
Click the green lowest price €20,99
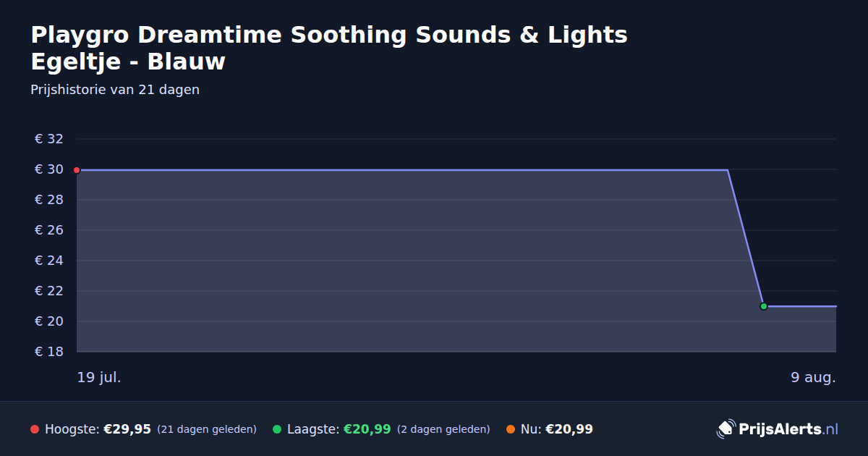pyautogui.click(x=367, y=429)
